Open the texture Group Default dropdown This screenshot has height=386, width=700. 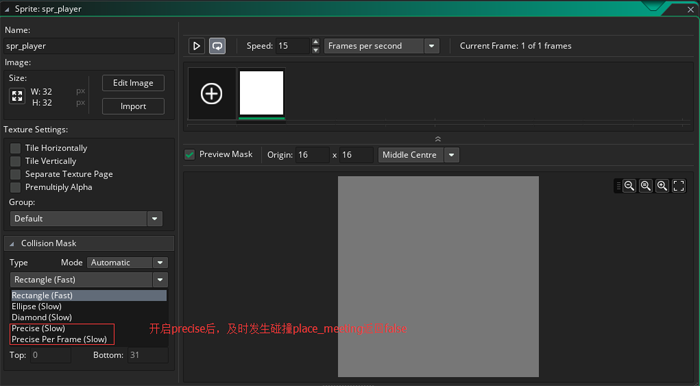coord(86,219)
